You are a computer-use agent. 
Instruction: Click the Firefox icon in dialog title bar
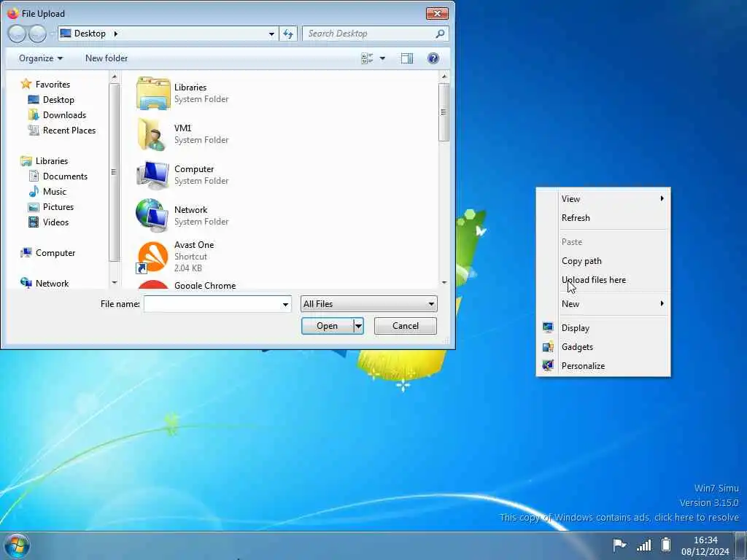click(x=13, y=13)
